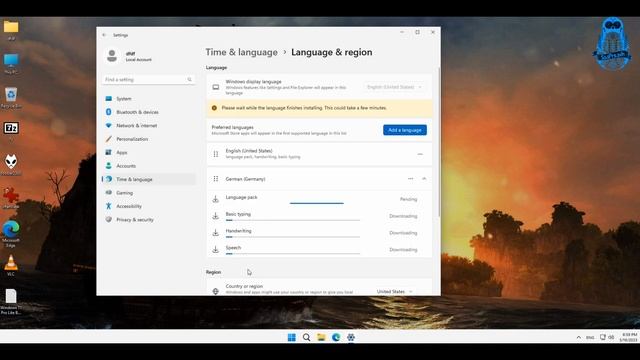Image resolution: width=640 pixels, height=360 pixels.
Task: Click the Handwriting download icon
Action: point(216,233)
